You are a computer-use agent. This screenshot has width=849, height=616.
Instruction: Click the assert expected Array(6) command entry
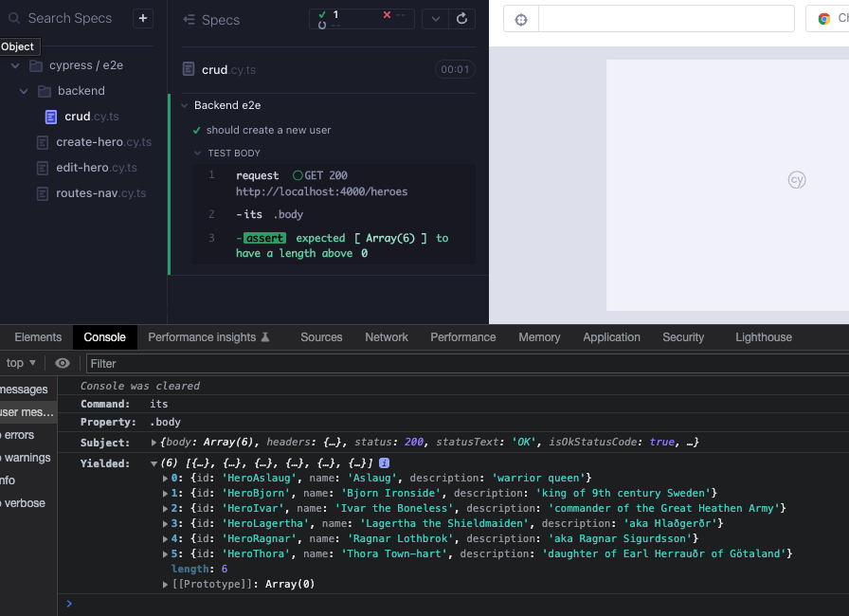click(334, 245)
